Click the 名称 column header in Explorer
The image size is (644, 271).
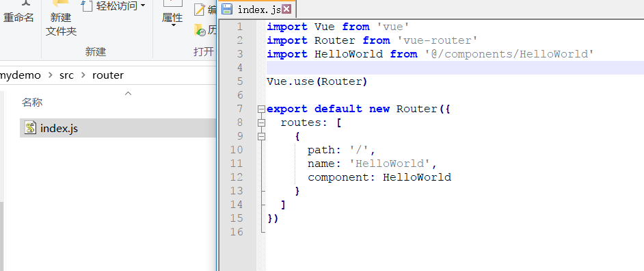click(x=32, y=103)
